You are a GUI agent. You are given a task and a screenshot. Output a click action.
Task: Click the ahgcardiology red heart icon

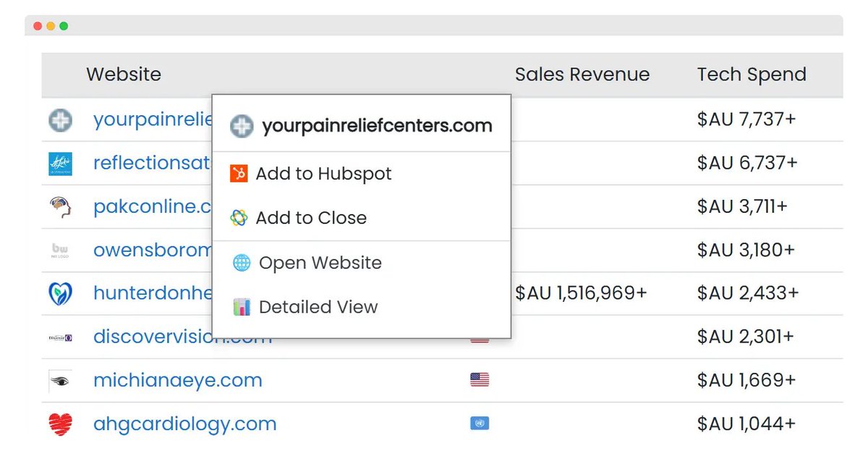pos(61,424)
